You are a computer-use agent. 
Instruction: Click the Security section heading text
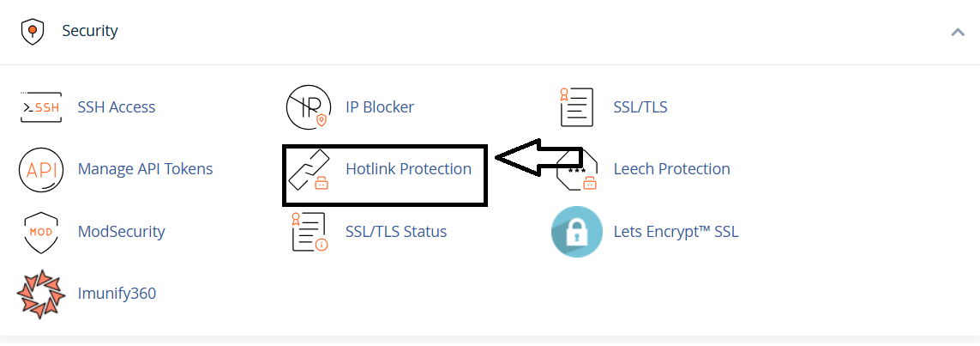click(x=90, y=32)
